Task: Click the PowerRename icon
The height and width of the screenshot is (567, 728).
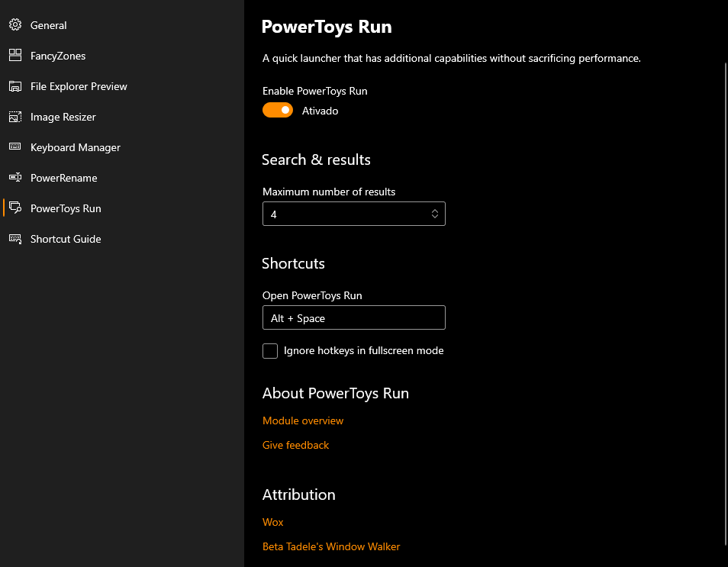Action: [15, 177]
